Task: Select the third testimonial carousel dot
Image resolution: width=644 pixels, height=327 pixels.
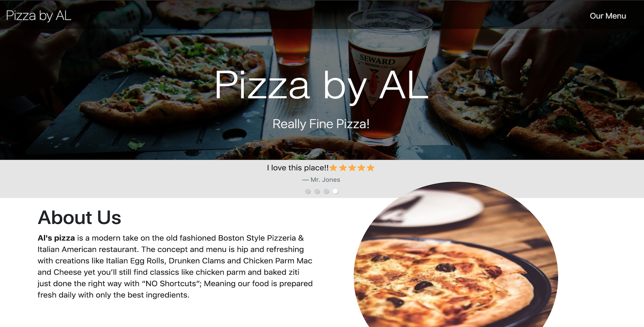Action: 326,191
